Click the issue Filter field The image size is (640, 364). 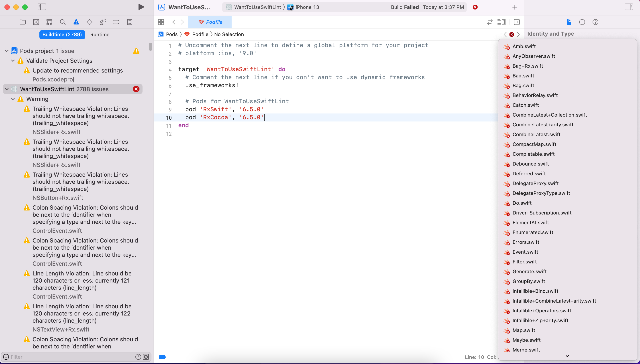coord(71,357)
